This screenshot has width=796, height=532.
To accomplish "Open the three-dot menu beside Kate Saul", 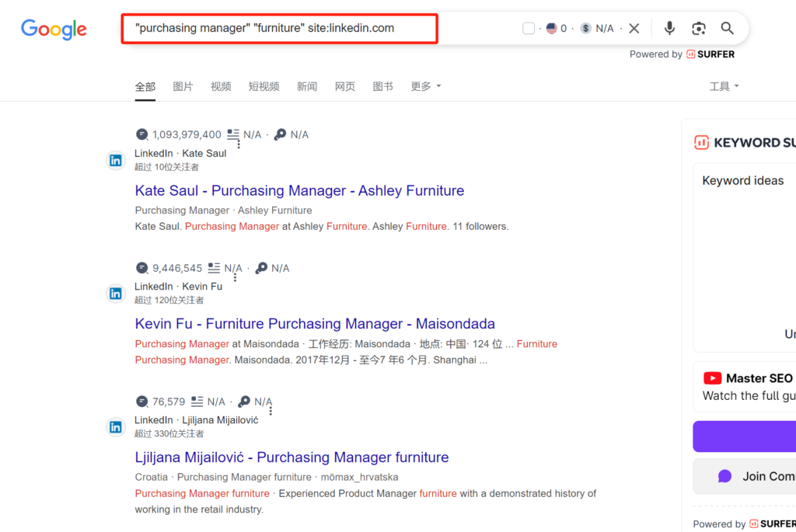I will [238, 144].
